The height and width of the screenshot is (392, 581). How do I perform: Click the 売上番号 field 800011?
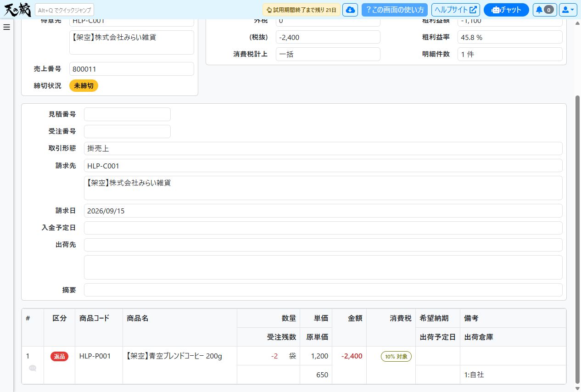point(132,69)
